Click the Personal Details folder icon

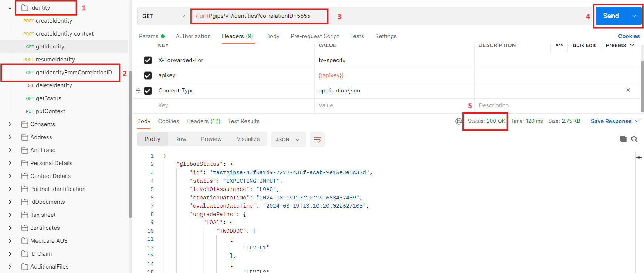(25, 163)
